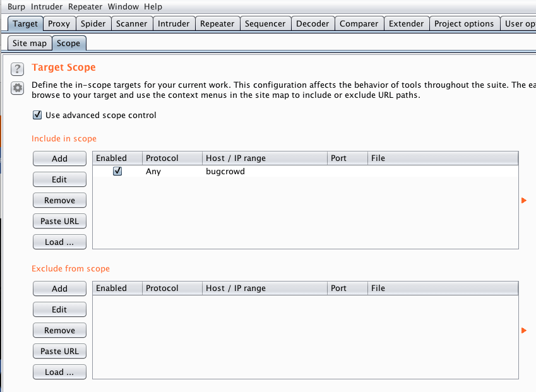
Task: Click Paste URL under Exclude from scope
Action: pos(59,352)
